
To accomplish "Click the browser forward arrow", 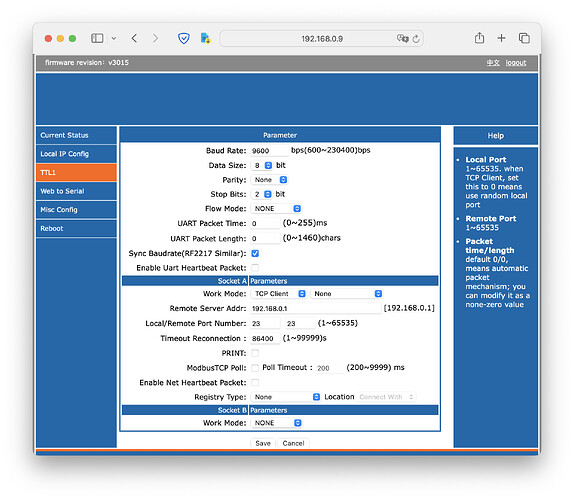I will click(155, 38).
